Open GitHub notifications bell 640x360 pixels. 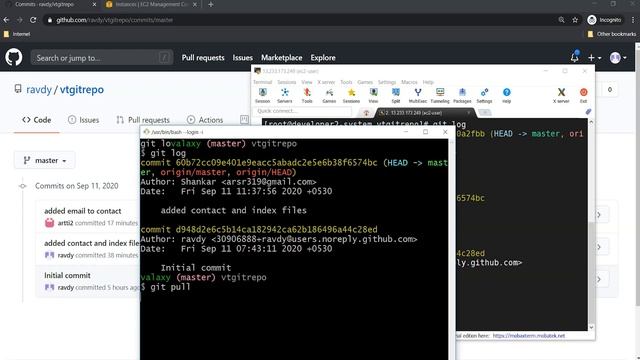point(575,57)
